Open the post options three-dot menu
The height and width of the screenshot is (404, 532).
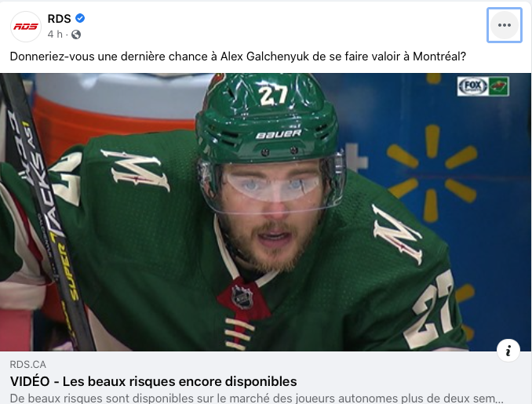pyautogui.click(x=505, y=25)
